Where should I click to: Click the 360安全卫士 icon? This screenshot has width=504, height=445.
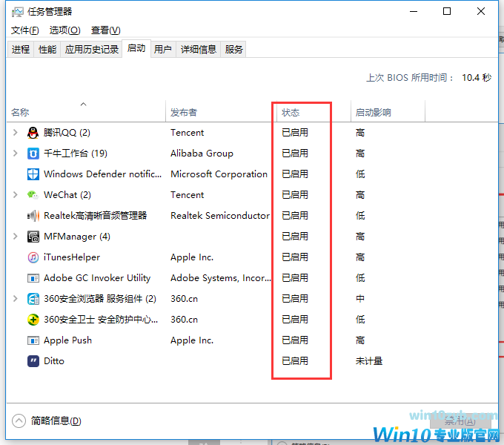(33, 320)
